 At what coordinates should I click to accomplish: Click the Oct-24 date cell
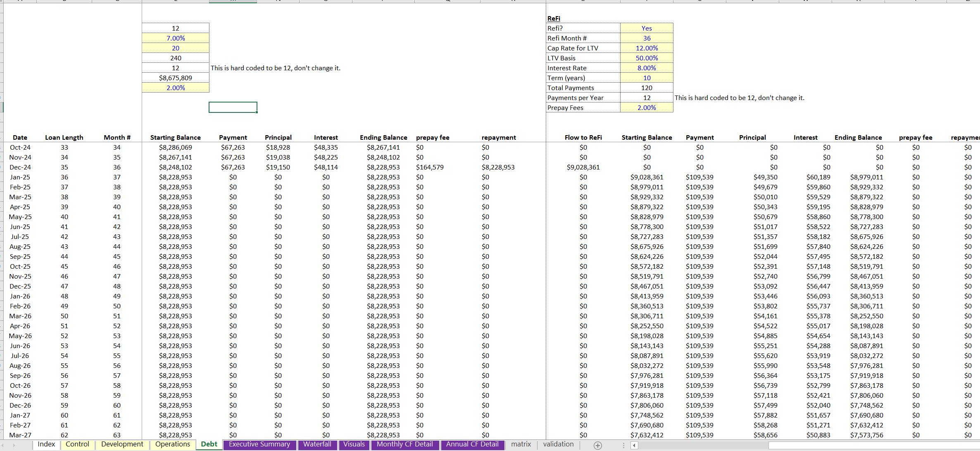click(20, 147)
